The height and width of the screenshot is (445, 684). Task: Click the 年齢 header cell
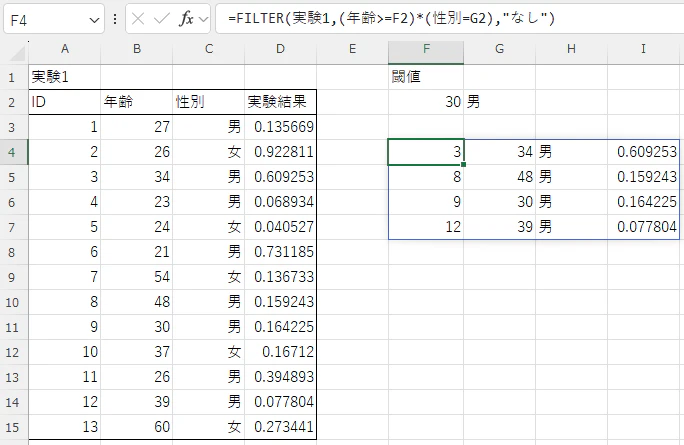[137, 102]
